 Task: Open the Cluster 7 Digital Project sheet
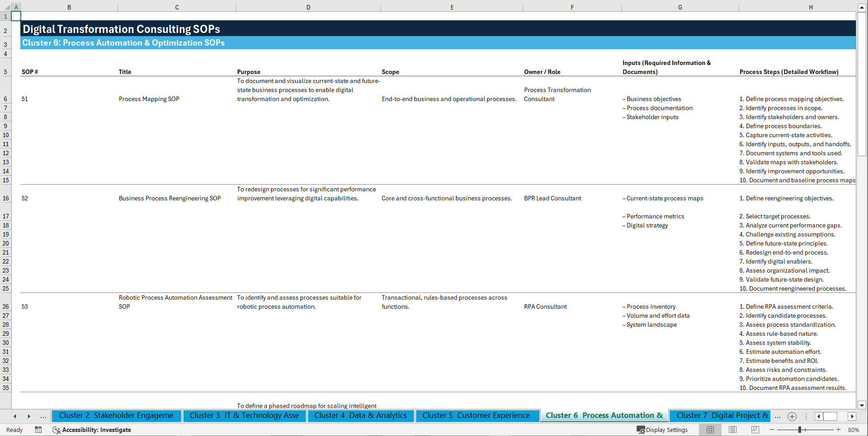[x=719, y=415]
